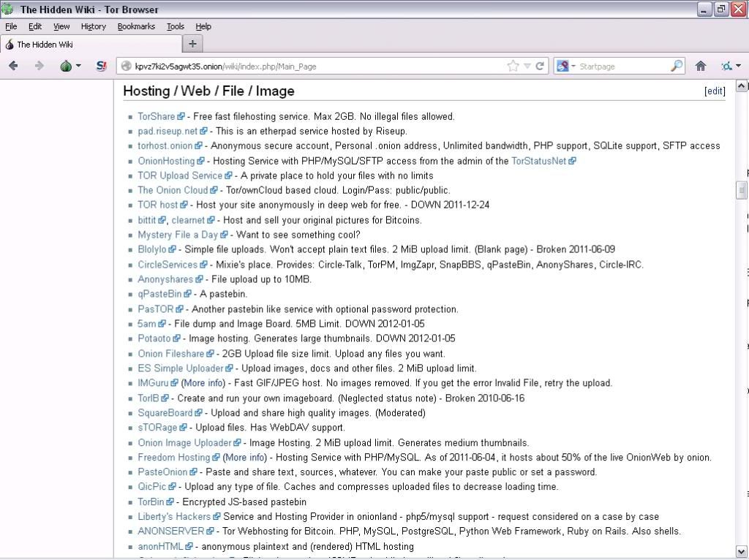This screenshot has height=560, width=749.
Task: Open the SquareBoard link
Action: tap(165, 414)
